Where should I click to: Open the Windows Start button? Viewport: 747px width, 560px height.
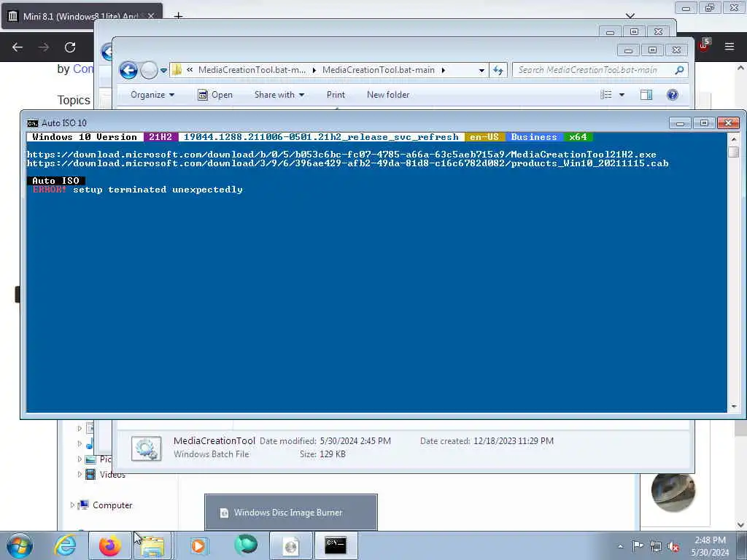(x=20, y=545)
